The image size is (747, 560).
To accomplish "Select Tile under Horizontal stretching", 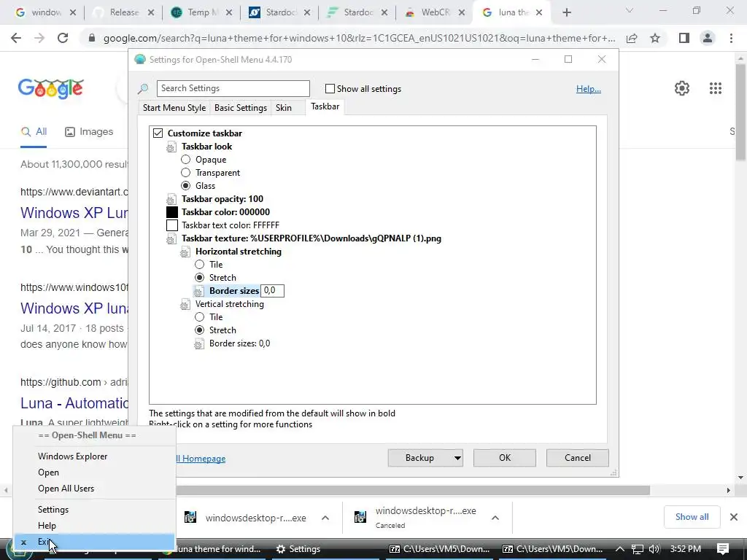I will point(200,264).
